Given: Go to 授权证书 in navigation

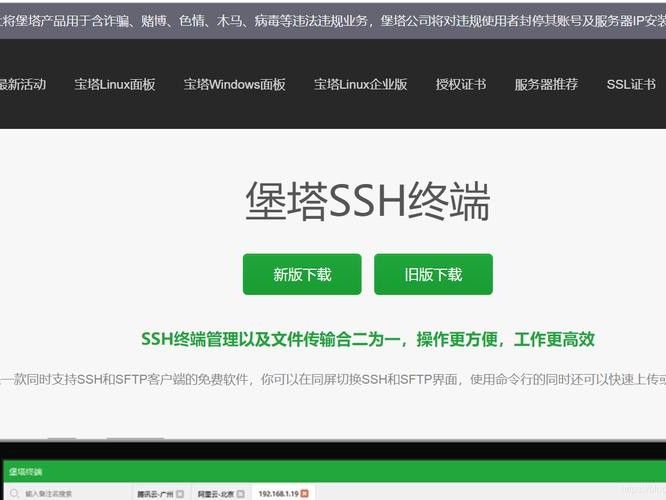Looking at the screenshot, I should [x=461, y=85].
